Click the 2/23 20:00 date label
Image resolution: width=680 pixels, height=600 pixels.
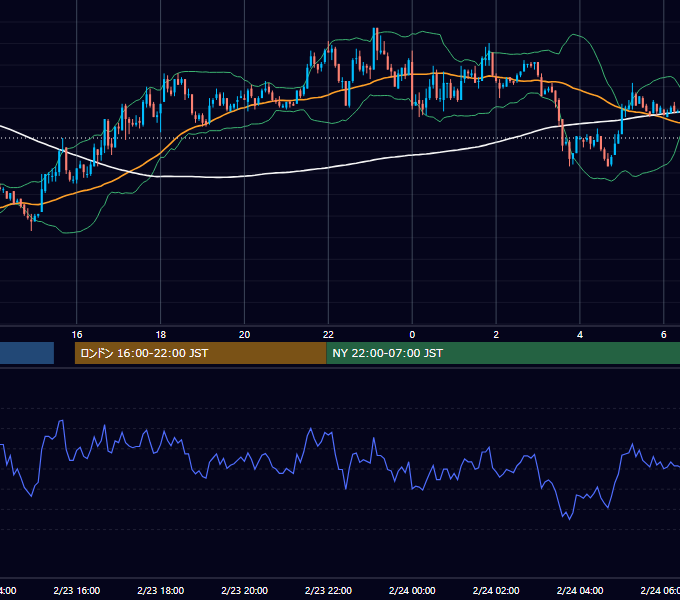pos(245,590)
